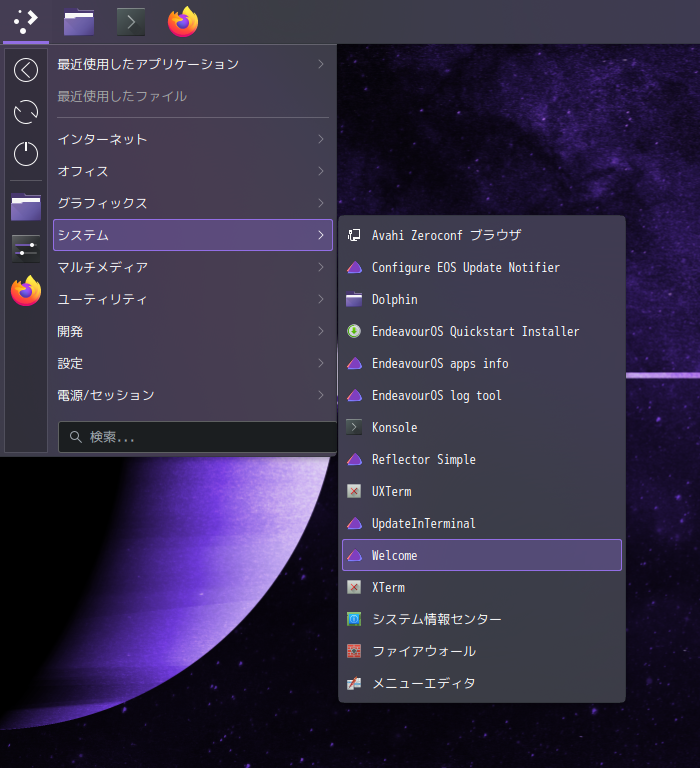Expand the 電源/セッション category arrow

321,395
